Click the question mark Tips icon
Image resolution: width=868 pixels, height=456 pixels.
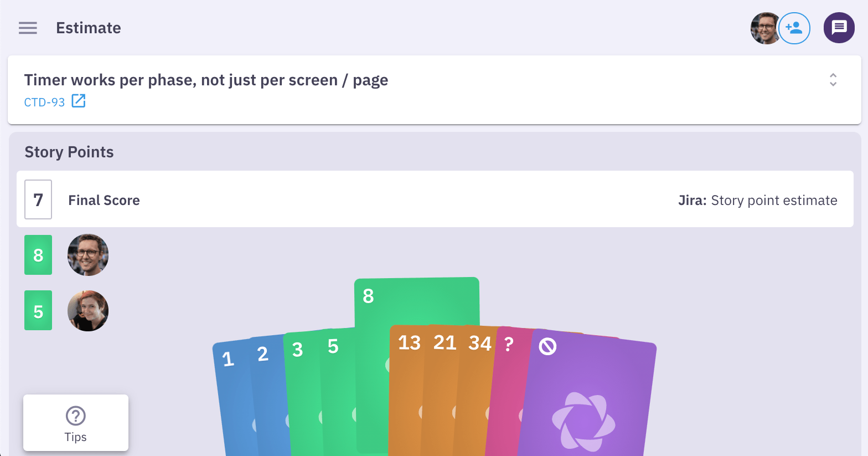75,416
